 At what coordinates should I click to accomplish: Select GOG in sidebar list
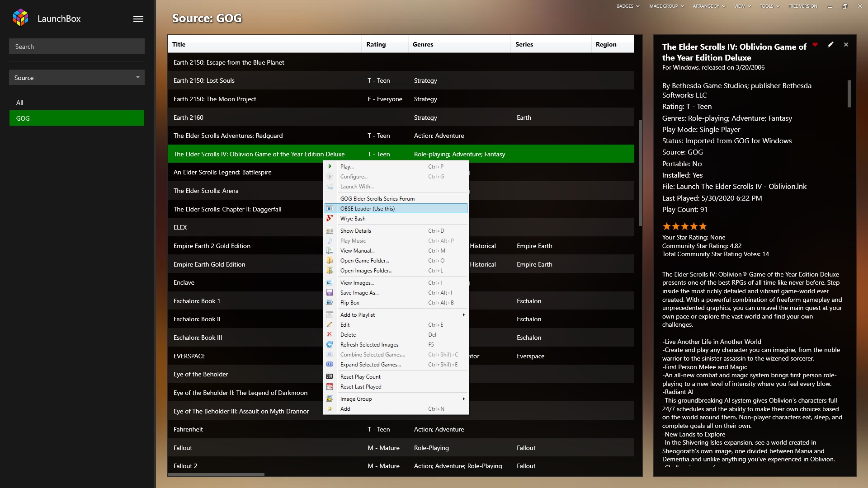[77, 118]
